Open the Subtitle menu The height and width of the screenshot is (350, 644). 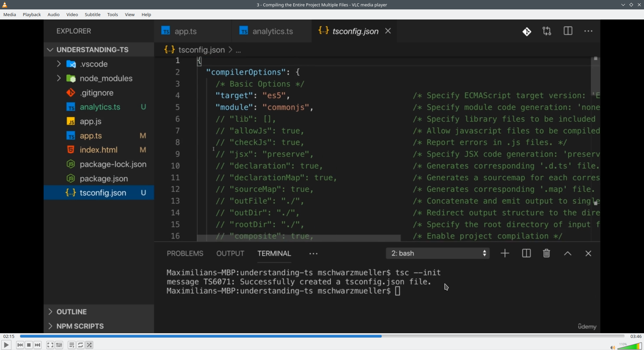coord(93,15)
